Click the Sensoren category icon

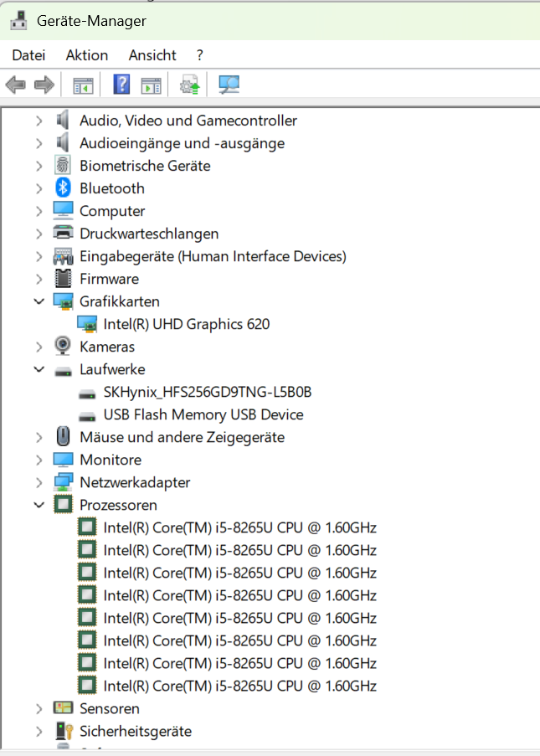point(63,707)
